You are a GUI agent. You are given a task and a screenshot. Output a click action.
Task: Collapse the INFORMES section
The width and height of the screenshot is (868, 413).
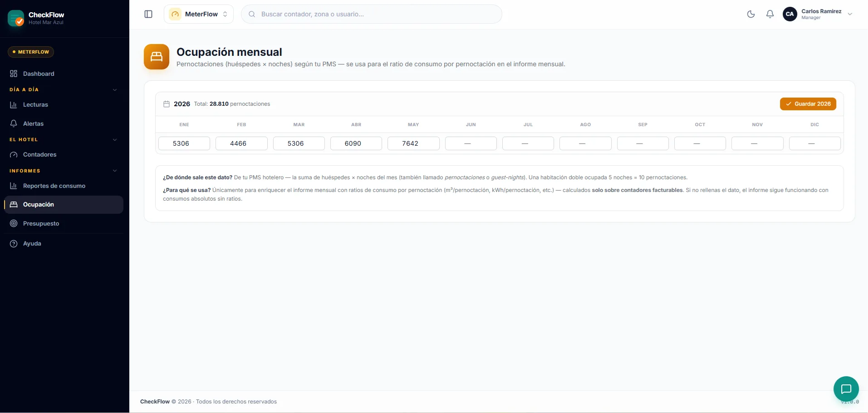115,171
